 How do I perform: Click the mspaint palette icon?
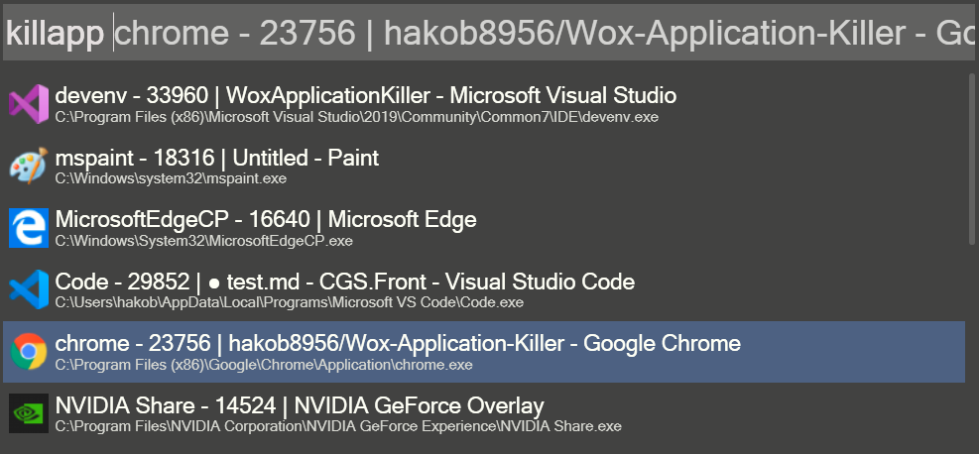29,166
